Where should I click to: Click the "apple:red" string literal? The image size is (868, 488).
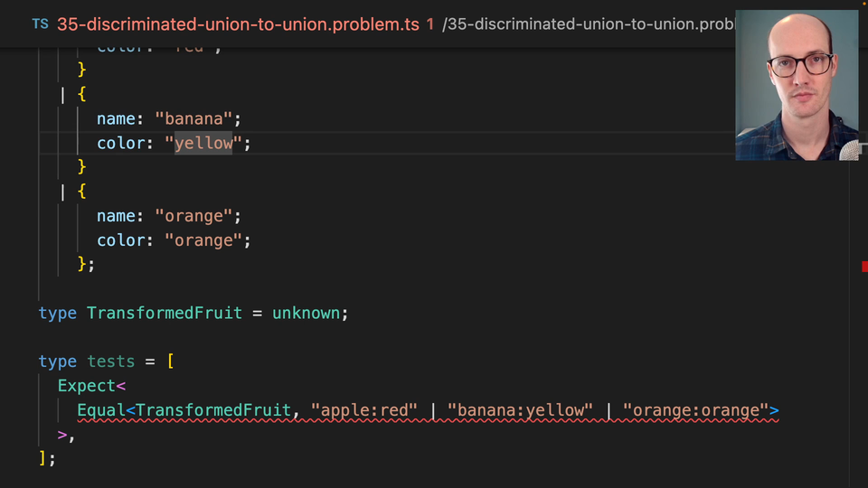(364, 410)
